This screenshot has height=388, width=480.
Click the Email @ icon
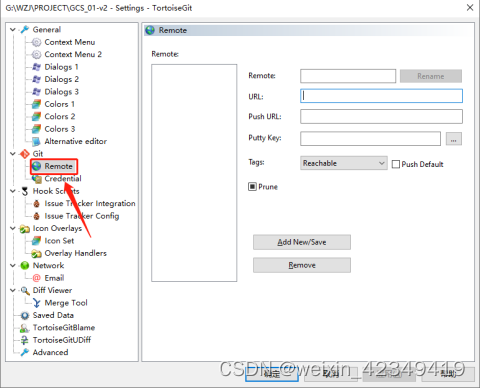[36, 278]
